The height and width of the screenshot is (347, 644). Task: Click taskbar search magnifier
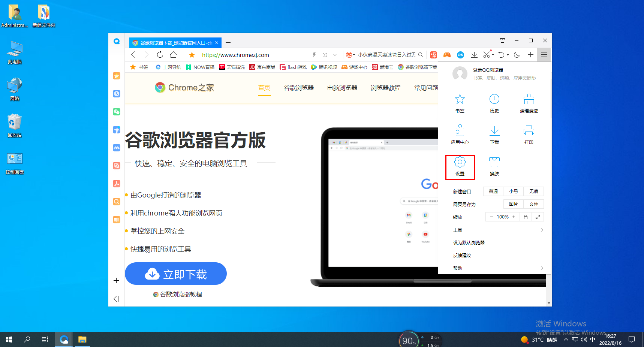point(27,340)
